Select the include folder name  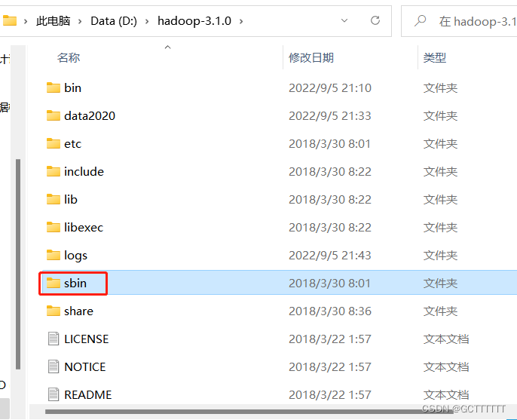coord(84,172)
